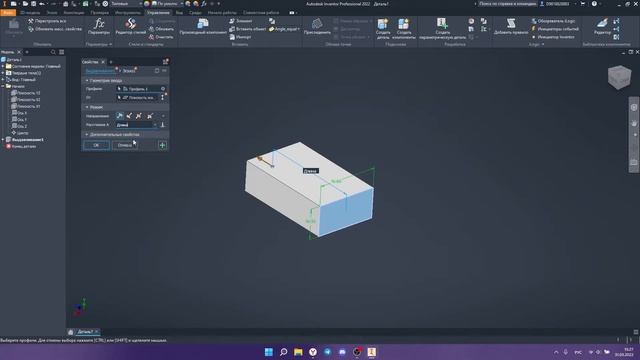Viewport: 640px width, 360px height.
Task: Click the Create iFeature components tool
Action: (x=404, y=29)
